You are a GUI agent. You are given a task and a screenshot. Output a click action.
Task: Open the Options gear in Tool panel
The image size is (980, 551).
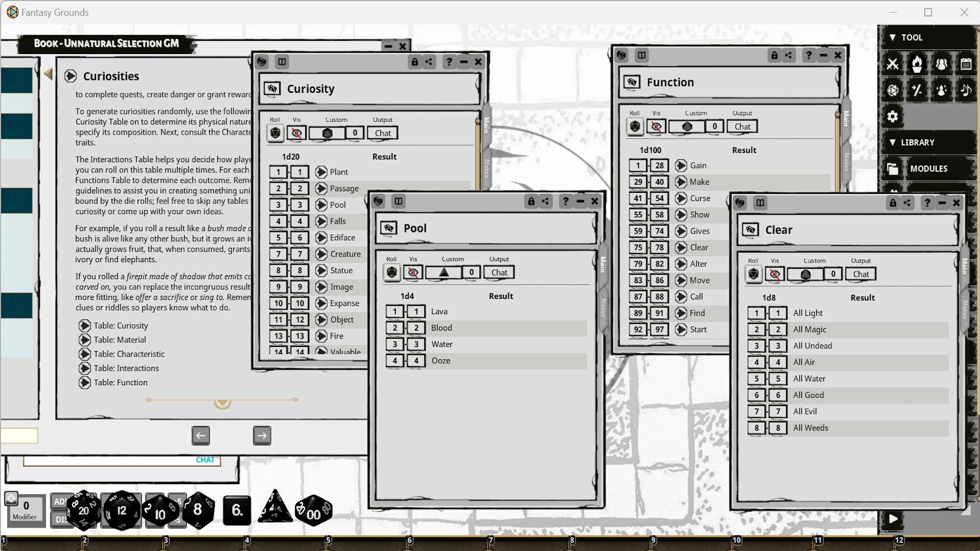coord(892,116)
